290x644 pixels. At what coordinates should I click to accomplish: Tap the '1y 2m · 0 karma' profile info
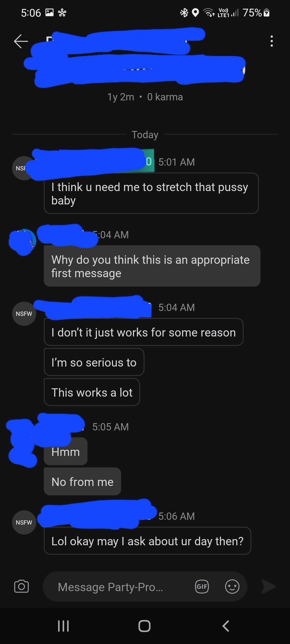pyautogui.click(x=145, y=97)
